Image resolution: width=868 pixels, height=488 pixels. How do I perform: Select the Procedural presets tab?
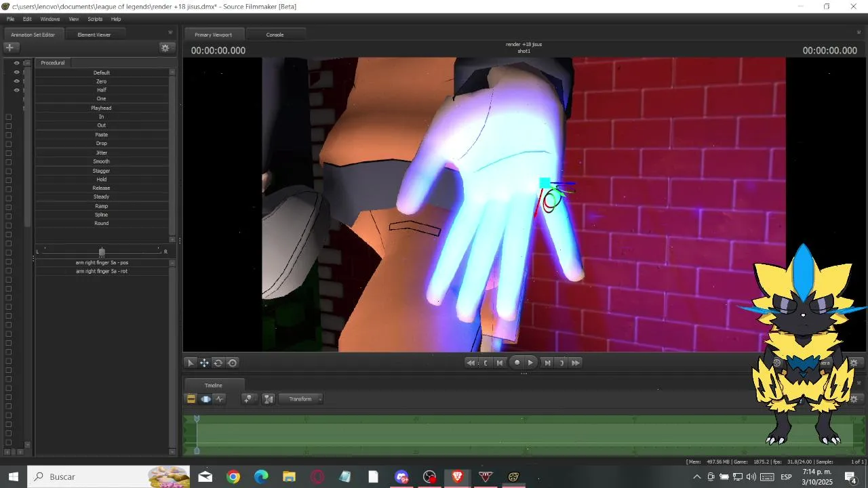pyautogui.click(x=53, y=63)
